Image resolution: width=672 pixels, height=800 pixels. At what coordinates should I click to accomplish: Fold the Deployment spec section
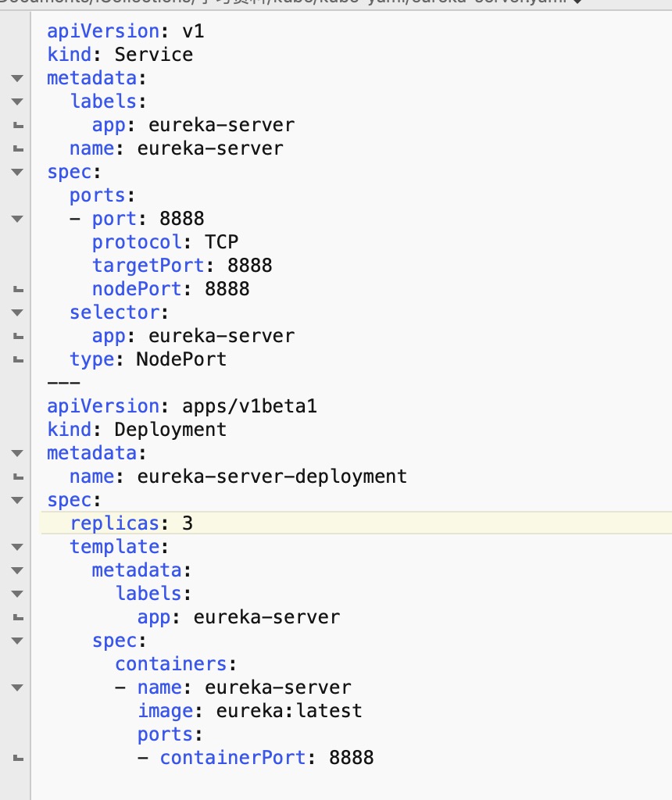(x=17, y=500)
